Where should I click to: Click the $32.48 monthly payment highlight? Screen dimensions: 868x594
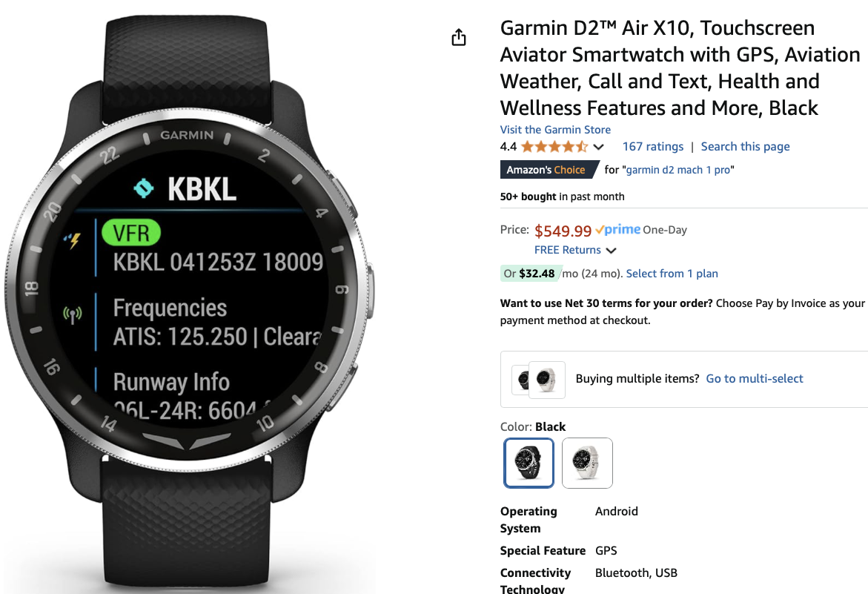click(530, 274)
